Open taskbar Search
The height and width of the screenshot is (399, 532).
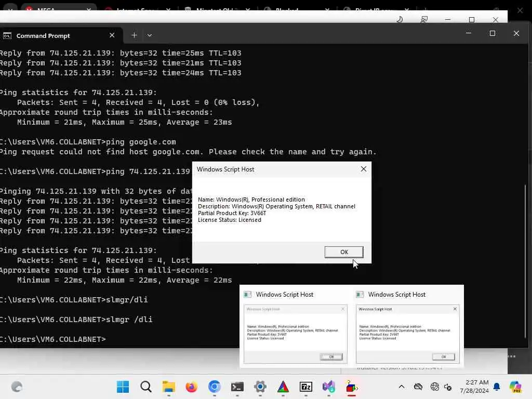[x=146, y=387]
